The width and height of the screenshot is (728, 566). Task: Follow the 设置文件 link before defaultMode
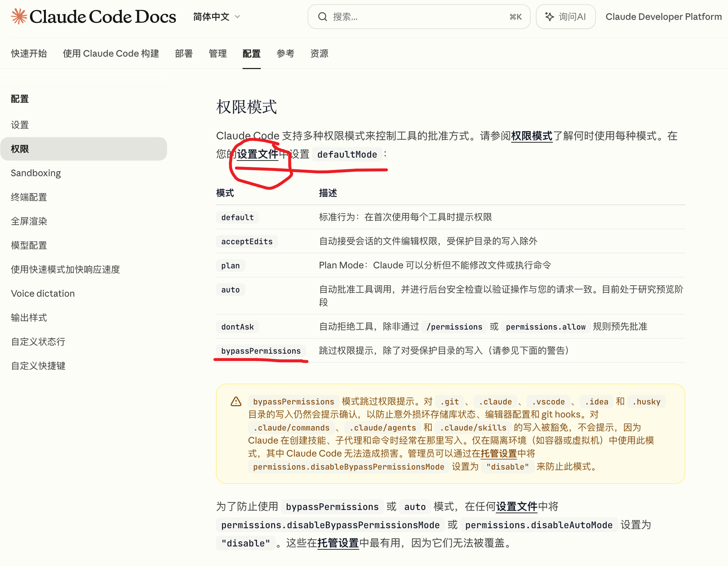coord(258,154)
